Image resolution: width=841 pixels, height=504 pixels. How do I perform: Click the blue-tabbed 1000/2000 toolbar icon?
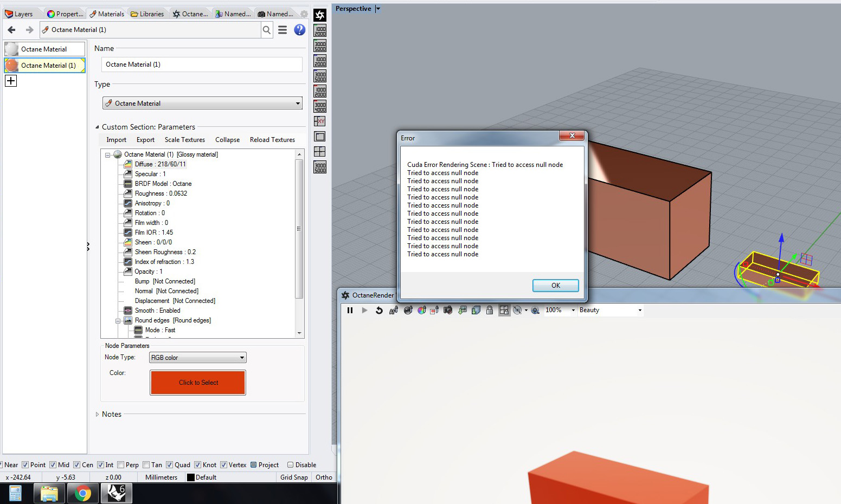pos(320,61)
